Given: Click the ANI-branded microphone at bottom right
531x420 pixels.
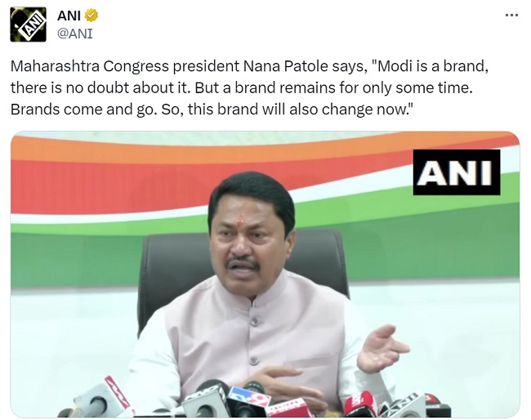Looking at the screenshot, I should click(x=406, y=406).
